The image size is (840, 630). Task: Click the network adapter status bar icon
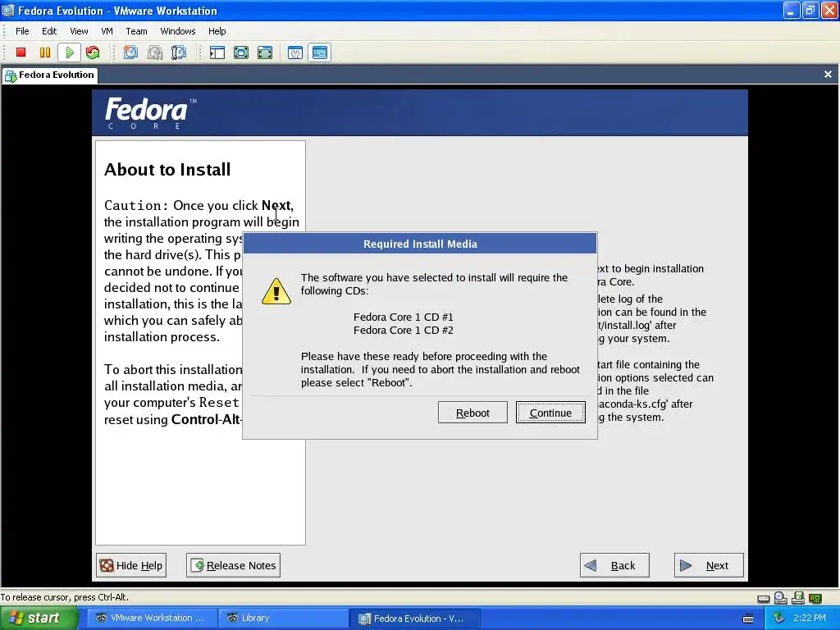[815, 598]
